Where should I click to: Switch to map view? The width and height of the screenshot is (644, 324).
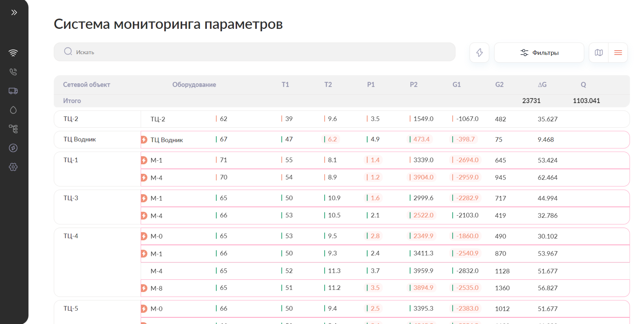tap(599, 52)
